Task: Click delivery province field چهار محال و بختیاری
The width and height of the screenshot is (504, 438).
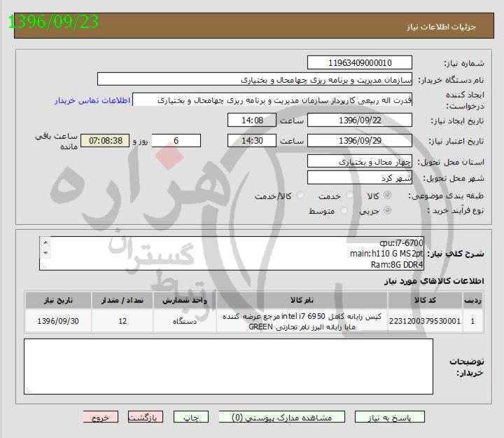Action: point(359,161)
